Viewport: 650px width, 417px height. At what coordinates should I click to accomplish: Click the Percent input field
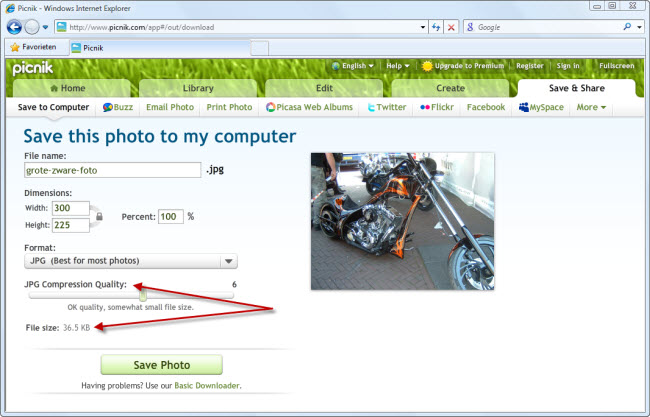170,216
